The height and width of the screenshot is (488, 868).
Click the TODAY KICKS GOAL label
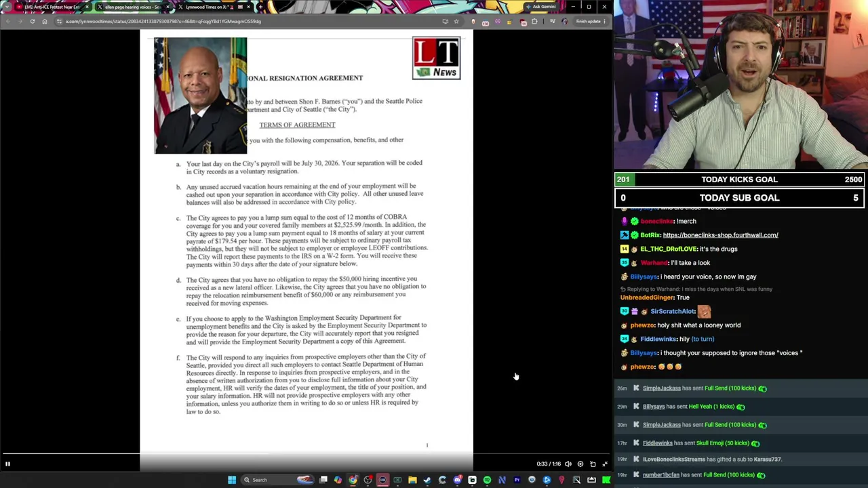tap(739, 180)
